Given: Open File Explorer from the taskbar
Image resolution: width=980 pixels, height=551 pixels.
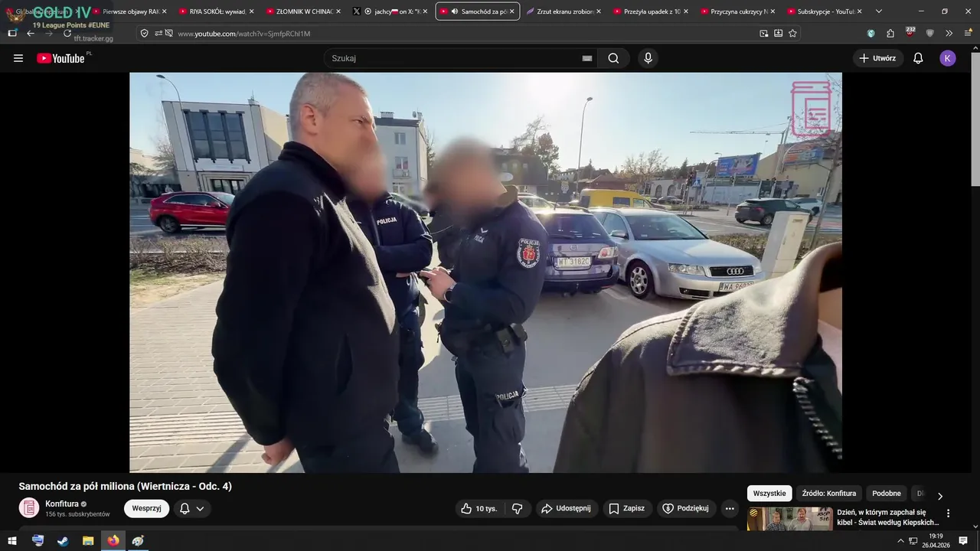Looking at the screenshot, I should click(88, 540).
